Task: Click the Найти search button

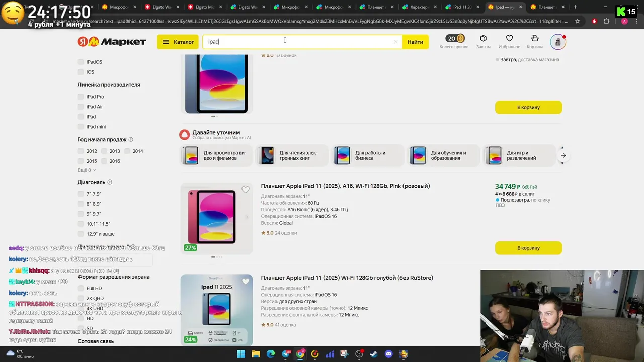Action: [x=415, y=42]
